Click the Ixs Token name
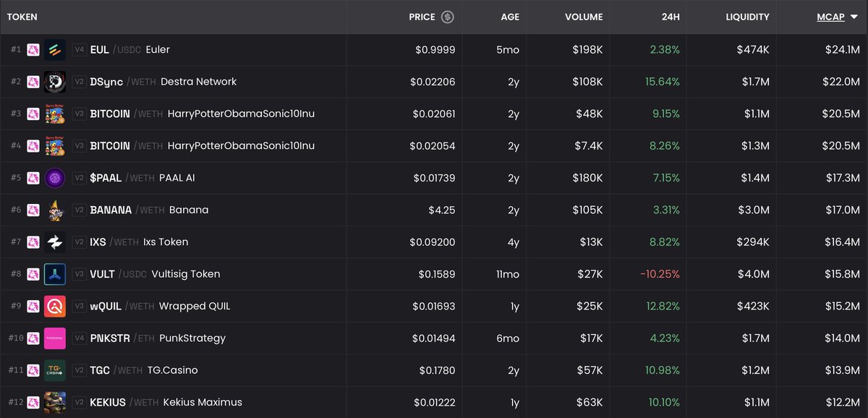The width and height of the screenshot is (868, 418). click(x=166, y=242)
